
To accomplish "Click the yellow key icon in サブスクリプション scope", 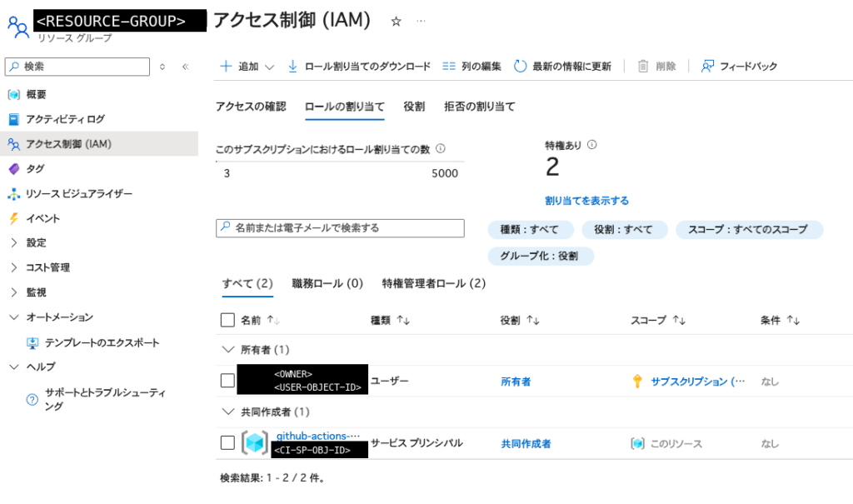I will point(637,381).
